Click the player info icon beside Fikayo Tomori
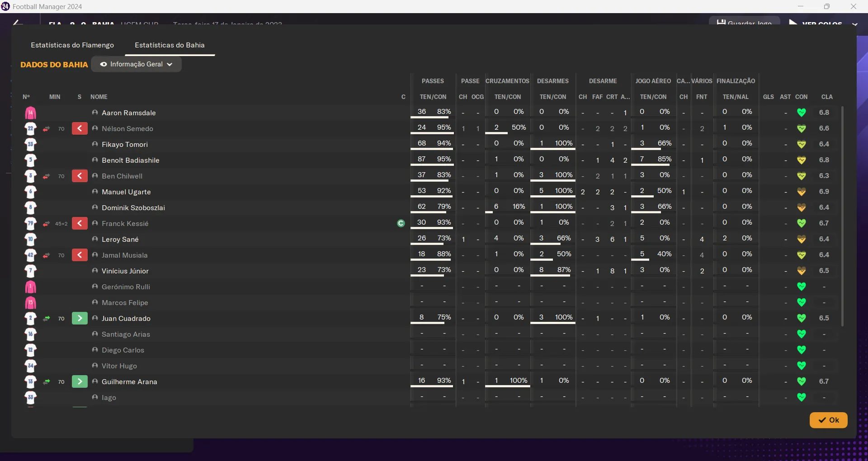The height and width of the screenshot is (461, 868). [x=95, y=144]
